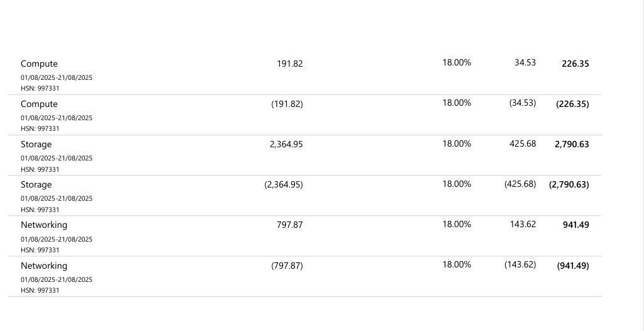Click 18.00% rate in the 941.49 row

457,224
